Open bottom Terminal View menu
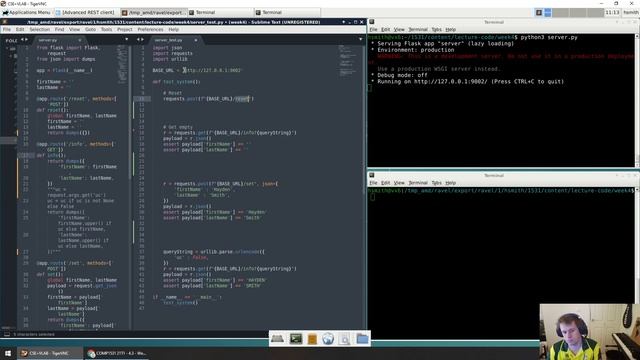The width and height of the screenshot is (640, 360). pos(399,183)
